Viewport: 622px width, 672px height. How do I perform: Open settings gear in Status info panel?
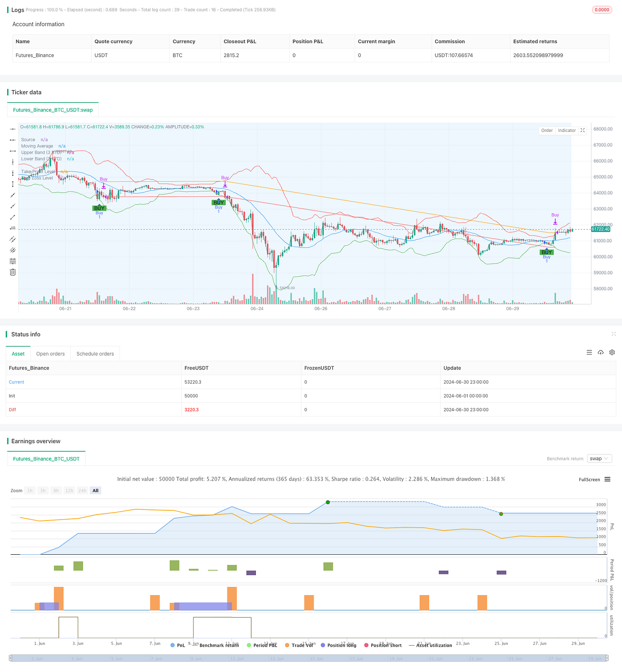612,352
